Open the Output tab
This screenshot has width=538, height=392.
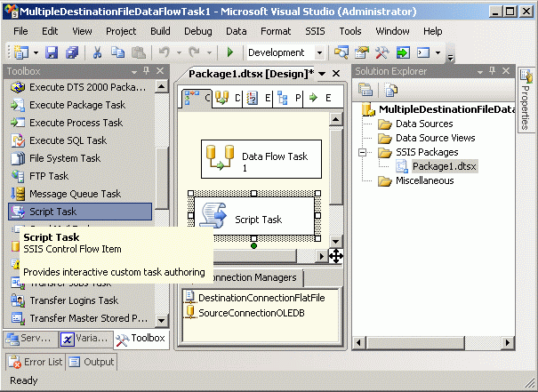point(92,362)
